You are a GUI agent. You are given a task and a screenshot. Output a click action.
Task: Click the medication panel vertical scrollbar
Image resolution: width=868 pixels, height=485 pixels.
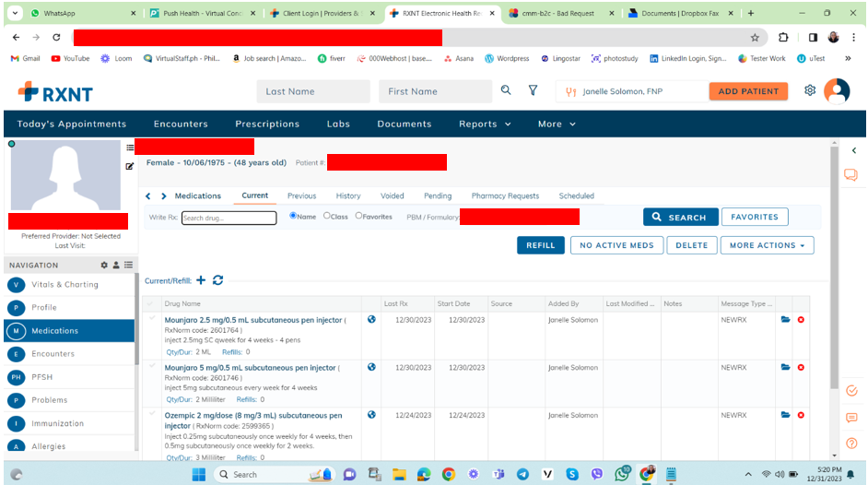point(834,267)
